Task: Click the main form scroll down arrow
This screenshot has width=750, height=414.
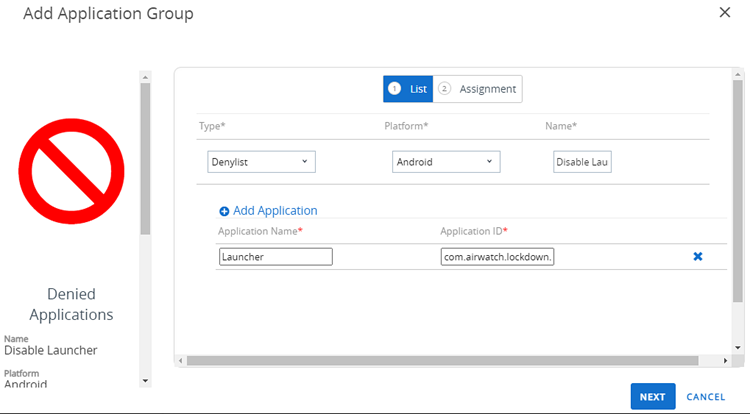Action: click(738, 348)
